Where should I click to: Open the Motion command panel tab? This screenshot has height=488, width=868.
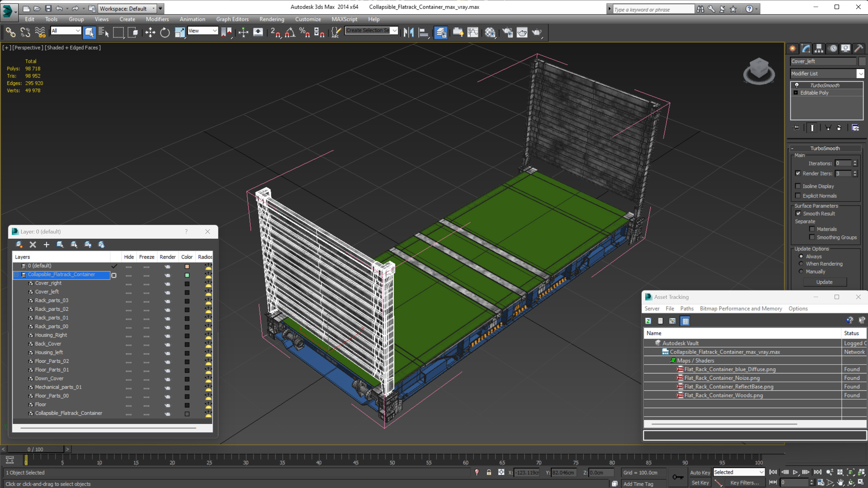[832, 49]
